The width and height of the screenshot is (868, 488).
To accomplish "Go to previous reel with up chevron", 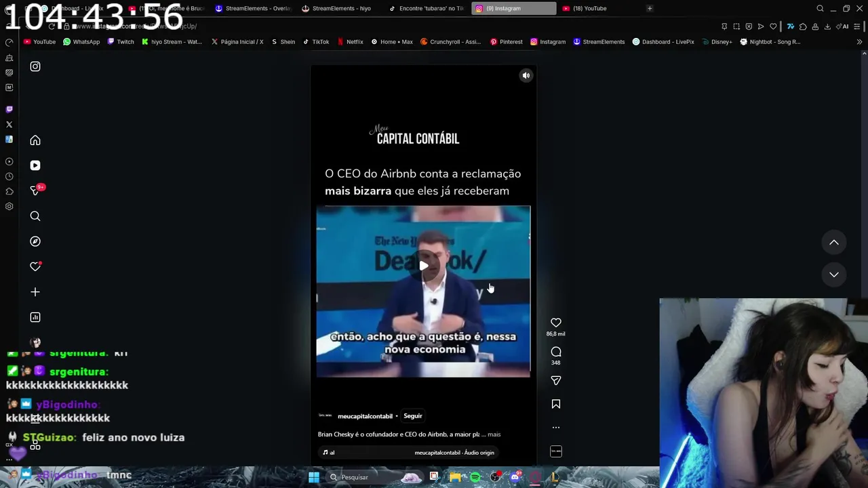I will pos(834,243).
